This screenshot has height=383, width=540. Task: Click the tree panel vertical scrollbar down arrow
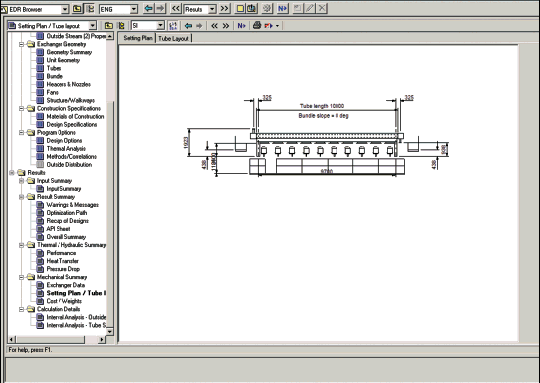(x=110, y=332)
